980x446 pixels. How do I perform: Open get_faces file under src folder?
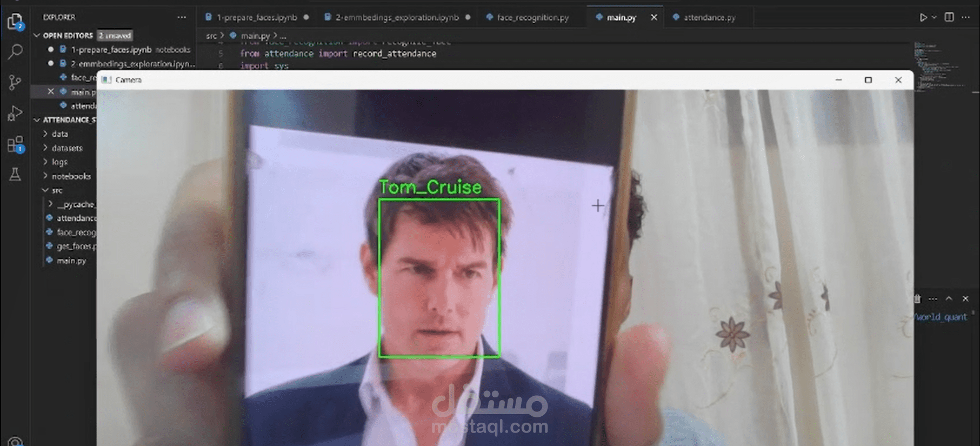76,246
